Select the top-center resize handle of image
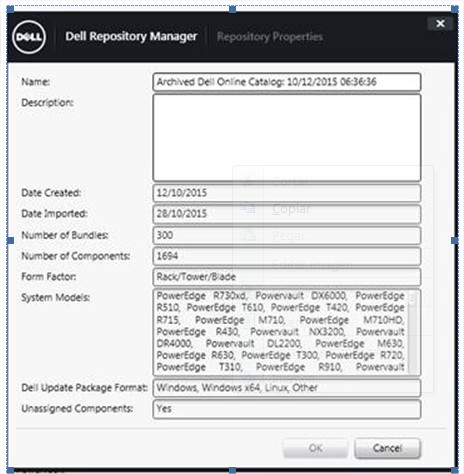Image resolution: width=464 pixels, height=474 pixels. click(x=232, y=9)
